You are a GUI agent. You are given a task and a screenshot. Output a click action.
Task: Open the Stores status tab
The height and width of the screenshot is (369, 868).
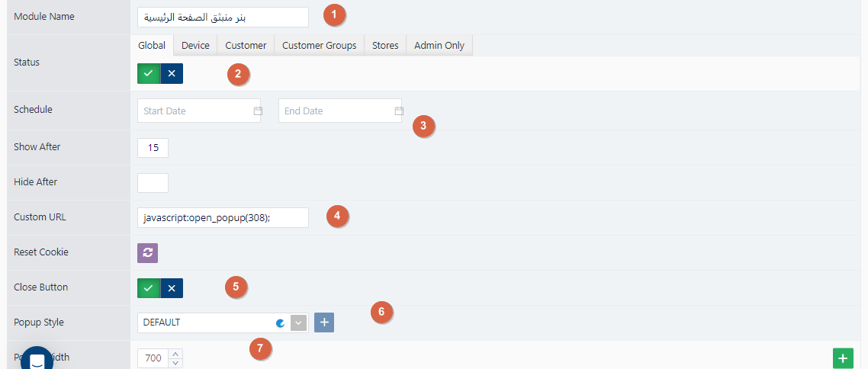(385, 46)
